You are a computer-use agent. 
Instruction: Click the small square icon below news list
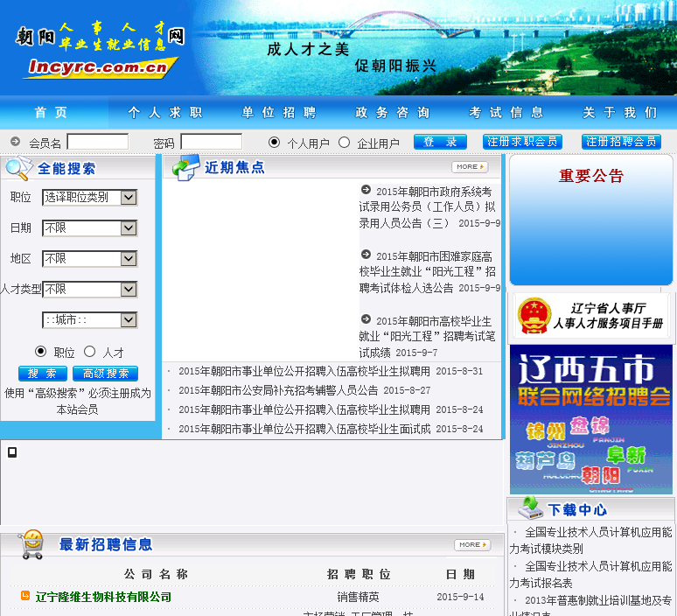(x=12, y=452)
